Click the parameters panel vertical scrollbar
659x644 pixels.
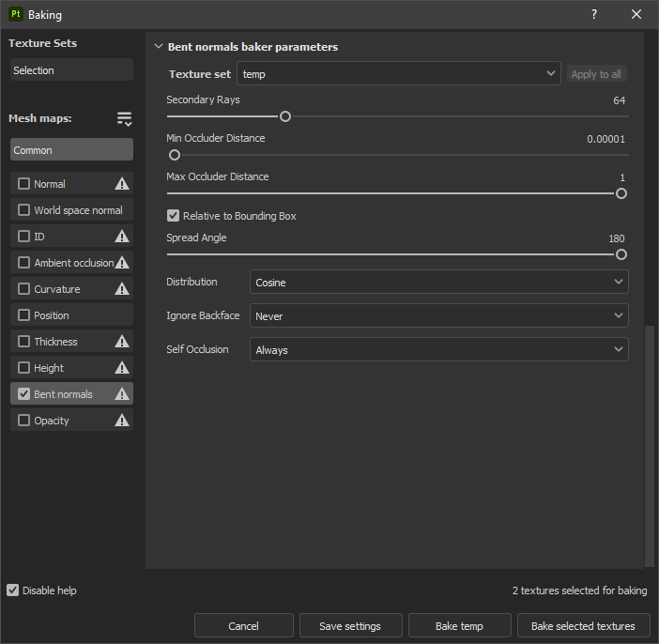click(650, 446)
